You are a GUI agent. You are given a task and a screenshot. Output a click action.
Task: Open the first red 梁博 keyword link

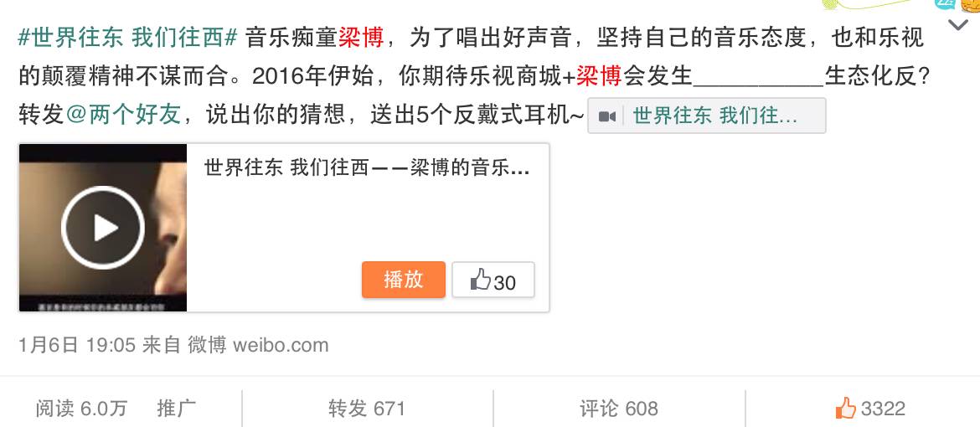coord(361,39)
